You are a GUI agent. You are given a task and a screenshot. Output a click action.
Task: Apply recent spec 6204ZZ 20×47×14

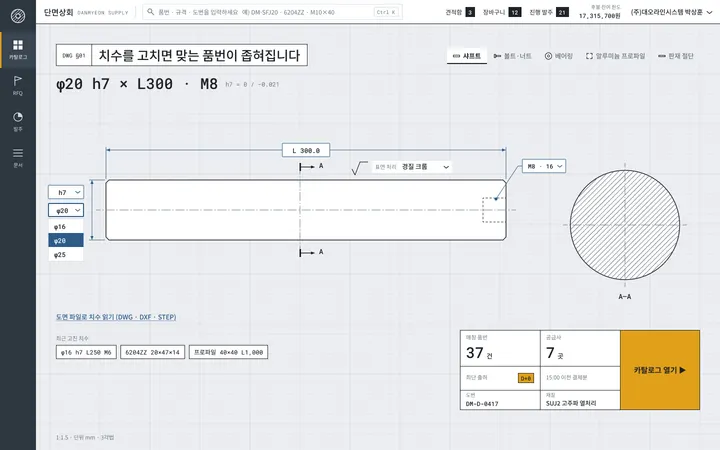[x=152, y=352]
